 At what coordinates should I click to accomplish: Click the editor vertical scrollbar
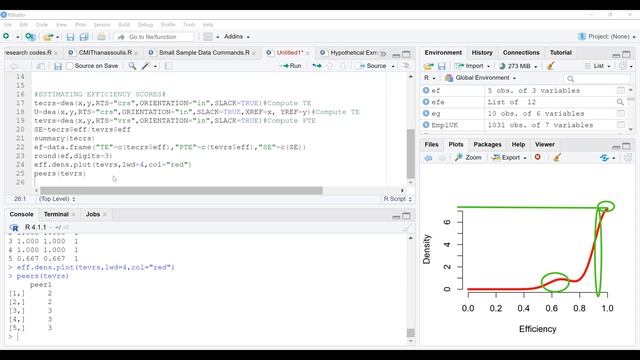tap(411, 153)
